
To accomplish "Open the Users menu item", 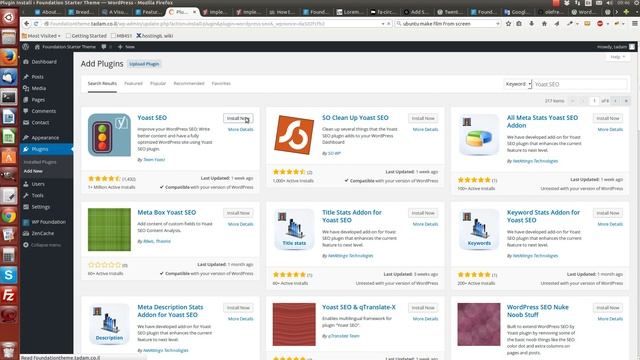I will click(x=38, y=184).
